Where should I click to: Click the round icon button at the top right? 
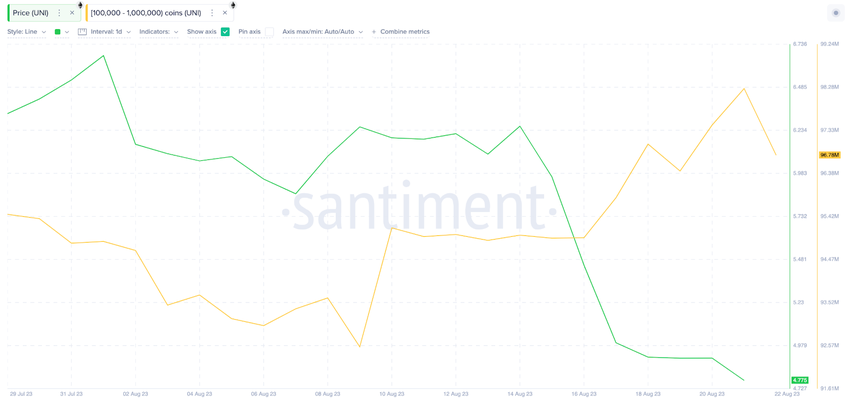coord(835,13)
